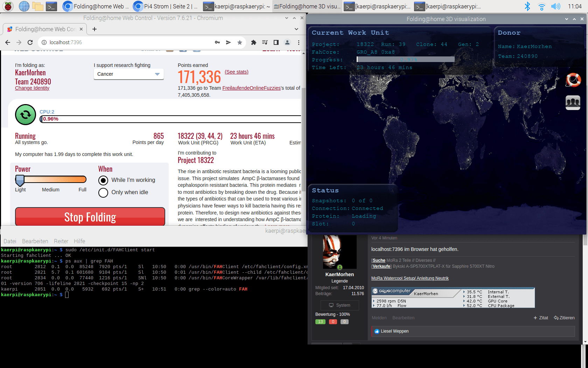Open the Chromium extensions puzzle icon
588x368 pixels.
[254, 42]
